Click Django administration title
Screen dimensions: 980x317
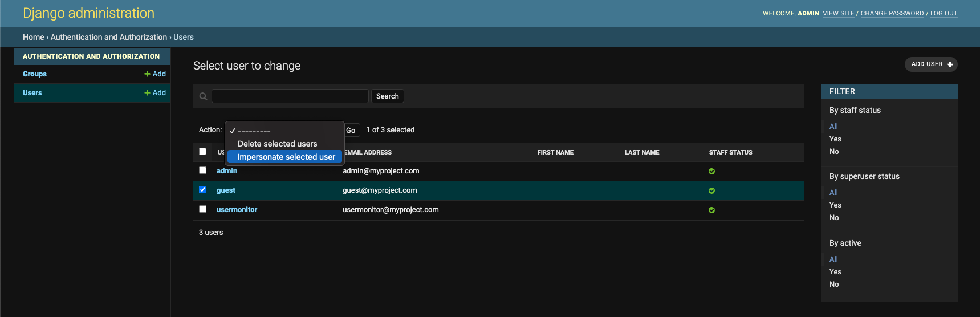88,13
